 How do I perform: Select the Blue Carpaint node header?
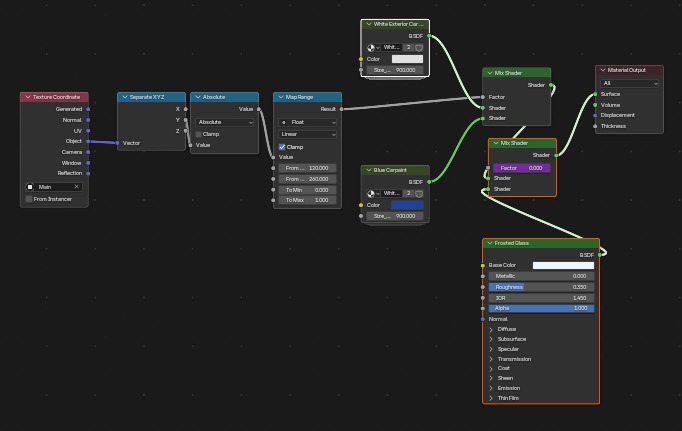coord(395,170)
